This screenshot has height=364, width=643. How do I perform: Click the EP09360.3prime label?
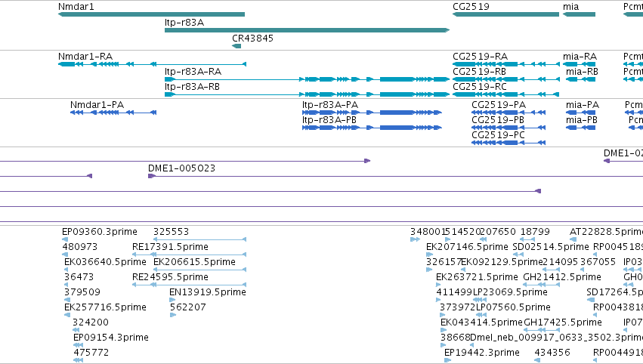(x=100, y=232)
